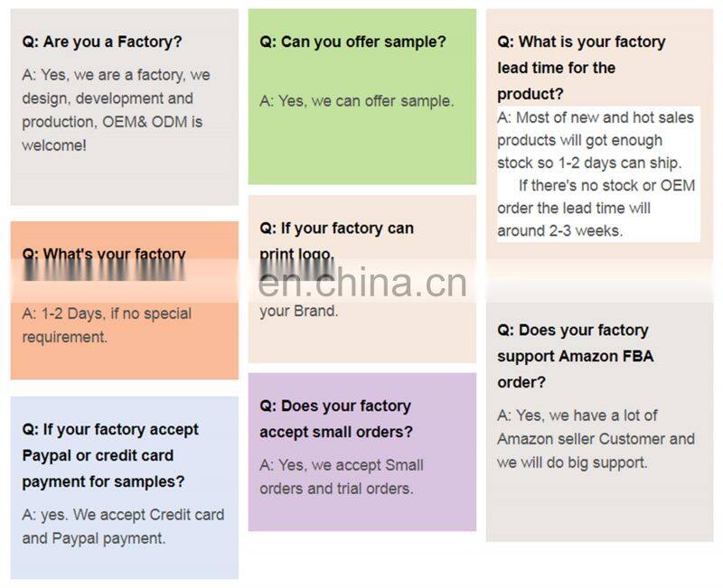Click the "your Brand." answer text
Image resolution: width=723 pixels, height=588 pixels.
pyautogui.click(x=298, y=312)
